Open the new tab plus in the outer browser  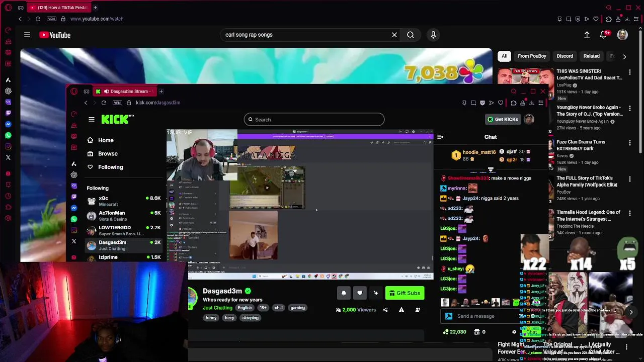[x=95, y=8]
